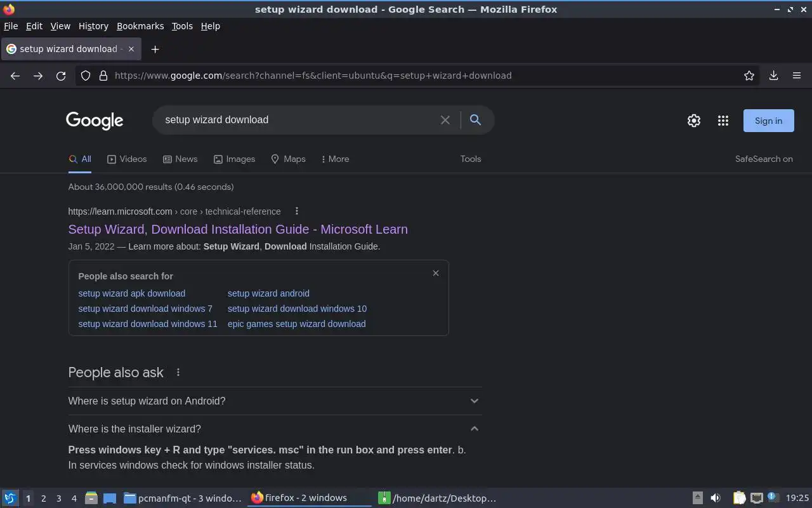This screenshot has width=812, height=508.
Task: Search 'setup wizard android' suggestion
Action: tap(268, 293)
